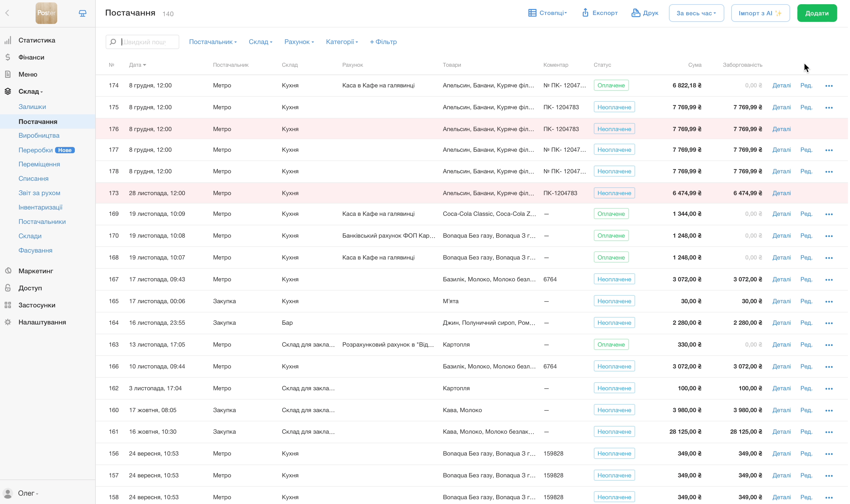Open three-dots menu for supply 169
Screen dimensions: 850x504
(829, 214)
